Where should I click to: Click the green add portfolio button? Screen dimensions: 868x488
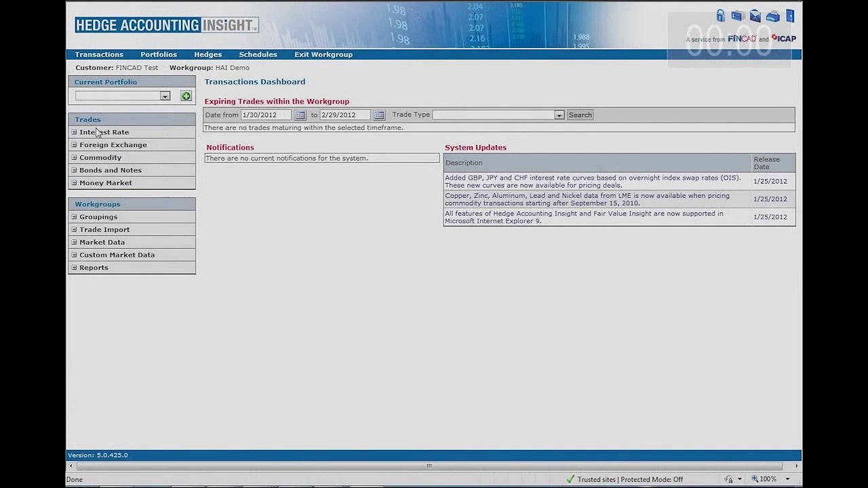[x=186, y=96]
